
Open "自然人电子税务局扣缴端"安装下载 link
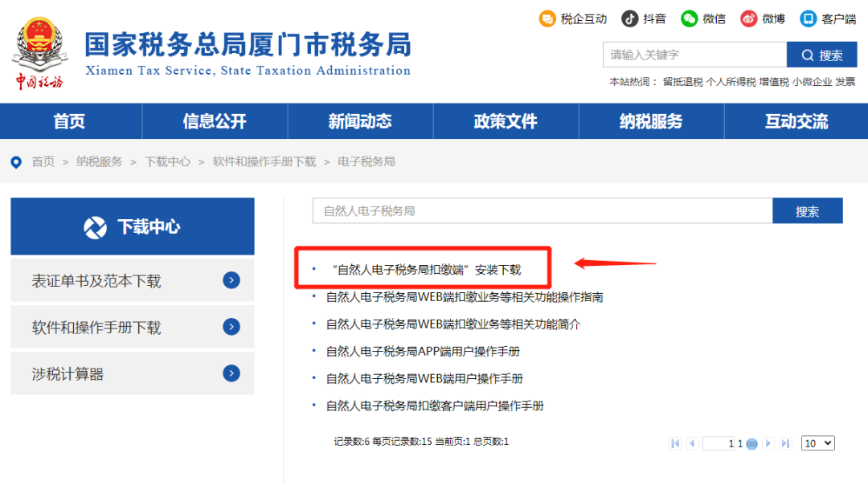(426, 270)
